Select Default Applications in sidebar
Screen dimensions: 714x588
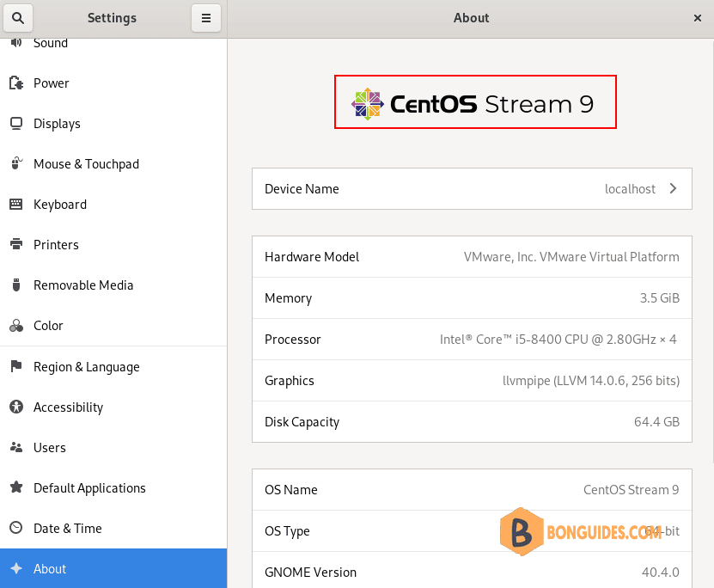coord(113,487)
